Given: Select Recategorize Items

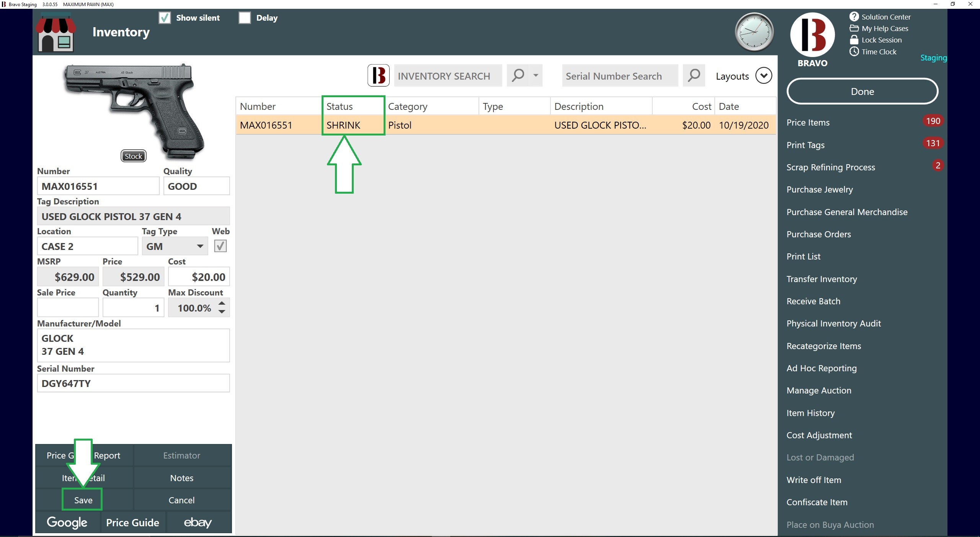Looking at the screenshot, I should point(823,346).
